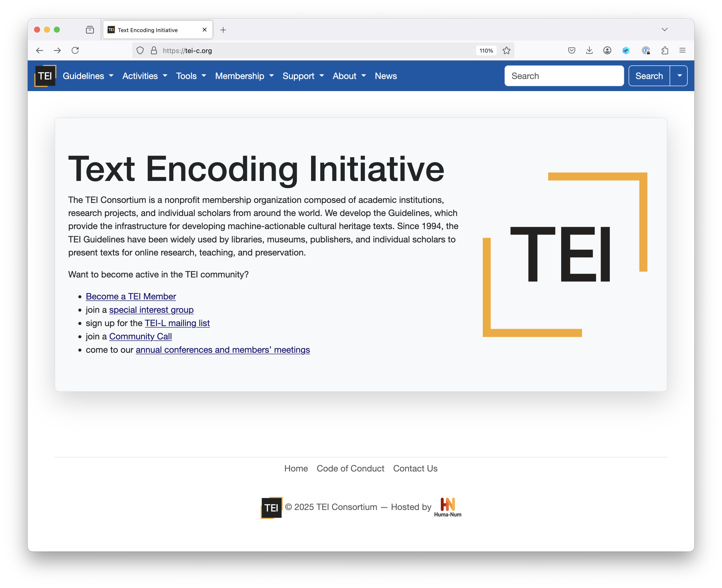Follow Become a TEI Member link

coord(131,296)
